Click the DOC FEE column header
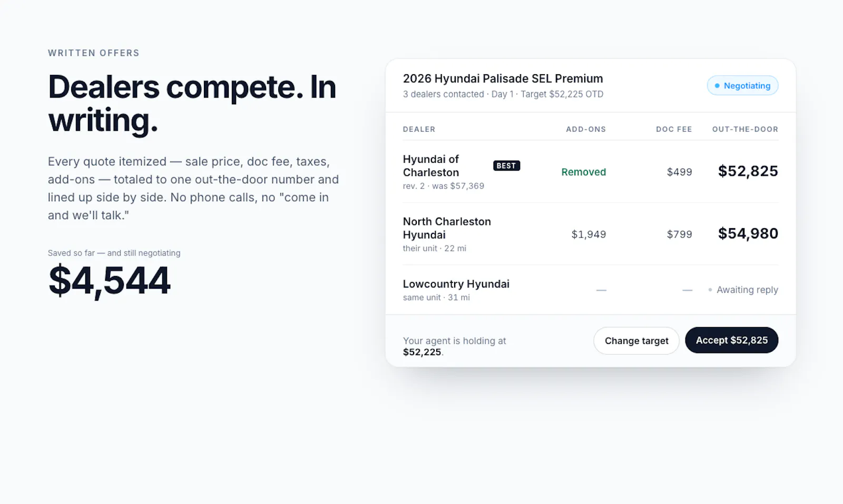Image resolution: width=843 pixels, height=504 pixels. click(674, 129)
